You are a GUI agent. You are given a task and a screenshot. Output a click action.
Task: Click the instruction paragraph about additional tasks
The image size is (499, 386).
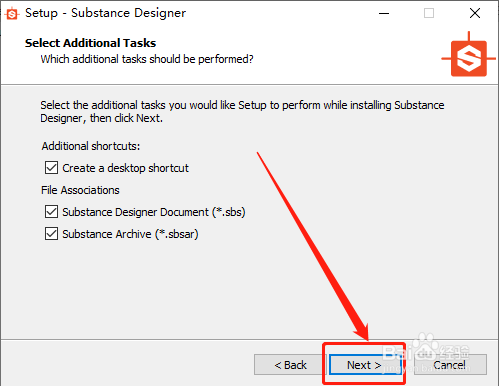[x=242, y=111]
